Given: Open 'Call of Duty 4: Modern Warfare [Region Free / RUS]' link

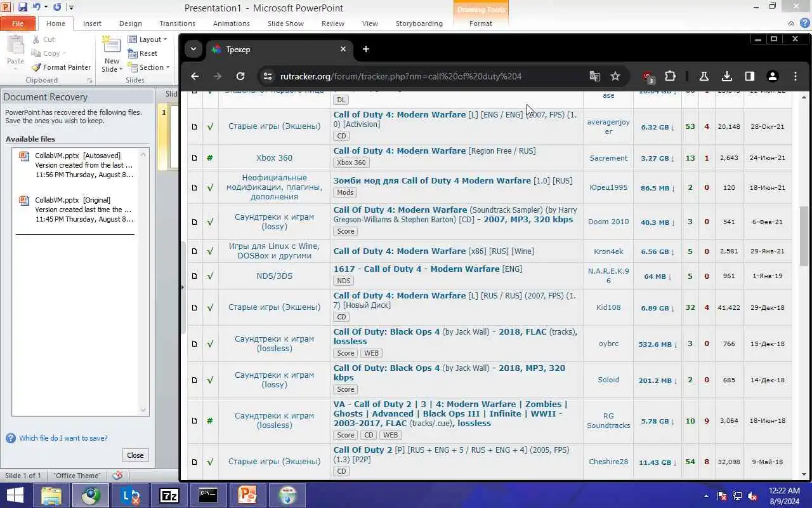Looking at the screenshot, I should coord(435,151).
